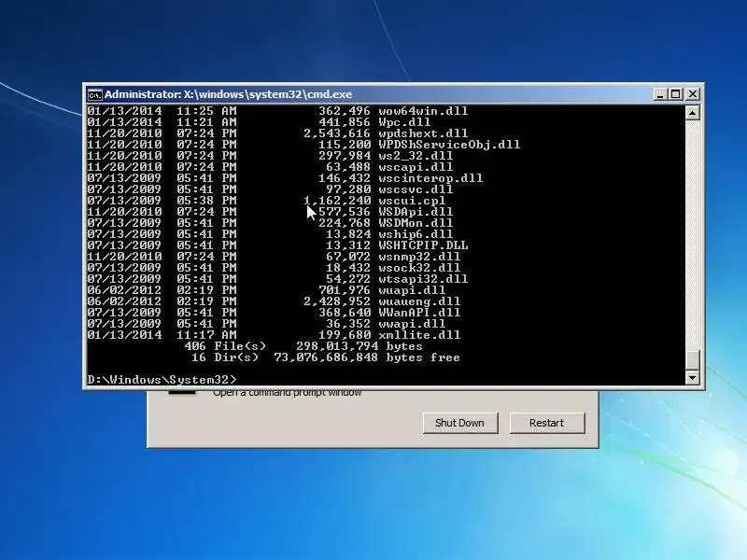Click the '406 File(s)' summary text
Viewport: 747px width, 560px height.
click(x=225, y=346)
